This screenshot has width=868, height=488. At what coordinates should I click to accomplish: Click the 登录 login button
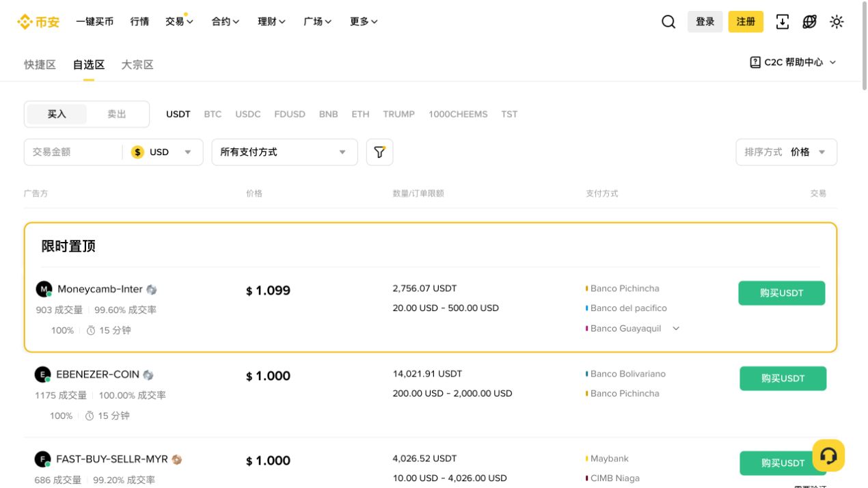tap(705, 22)
